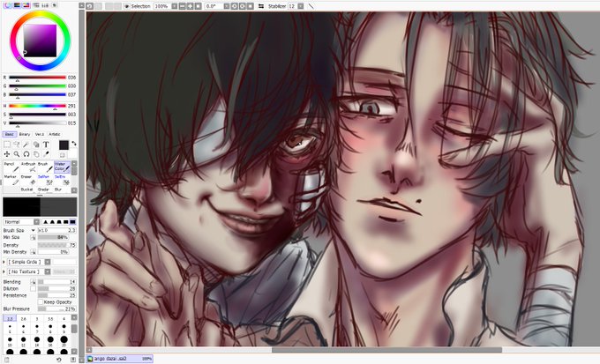Select the Bucket tool

26,189
